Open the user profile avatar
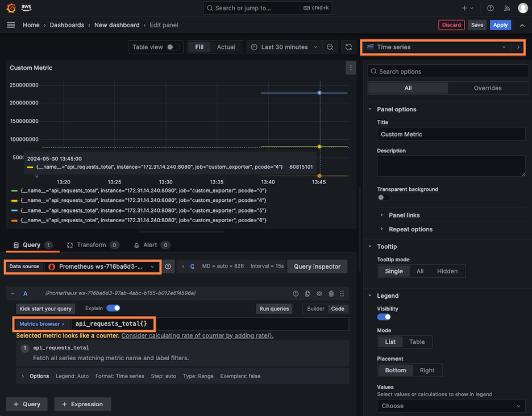The image size is (532, 416). tap(523, 8)
